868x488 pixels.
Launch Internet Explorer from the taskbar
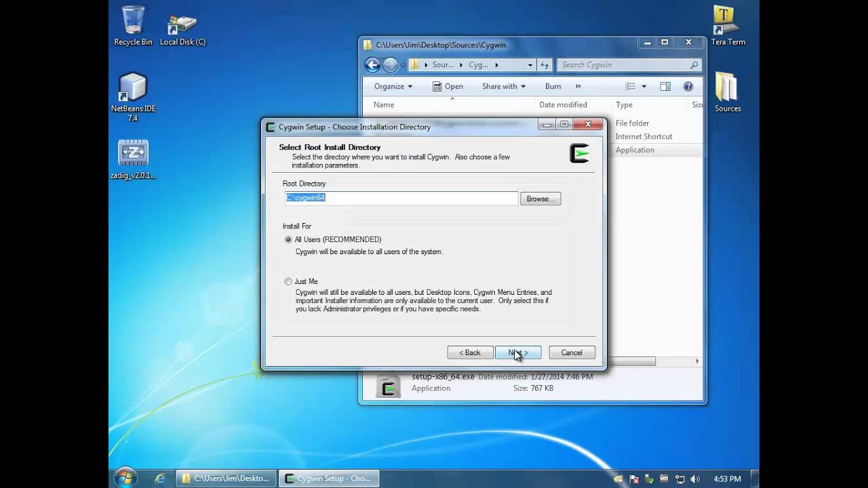click(159, 478)
